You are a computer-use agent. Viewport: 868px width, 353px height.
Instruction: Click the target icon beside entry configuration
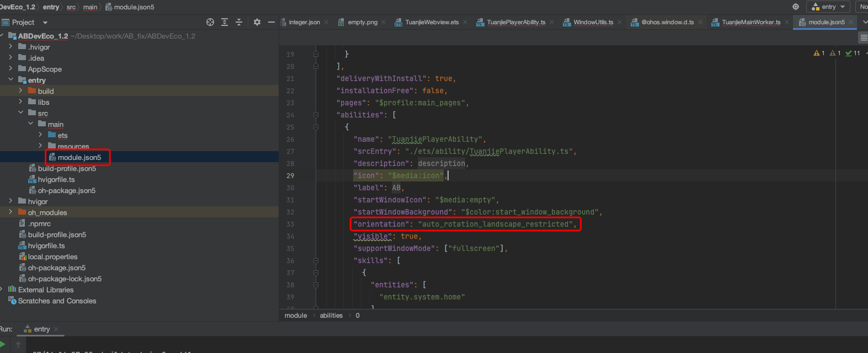point(796,7)
